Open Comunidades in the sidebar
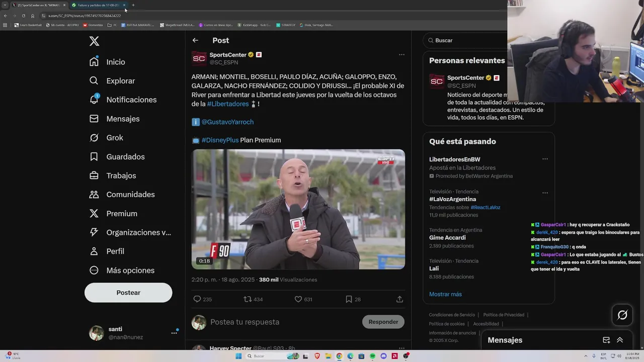This screenshot has width=644, height=362. [x=122, y=195]
